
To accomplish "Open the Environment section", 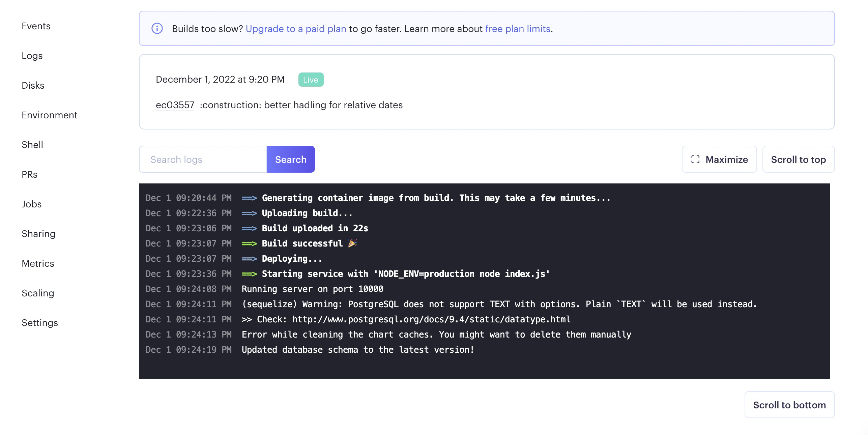I will [49, 115].
